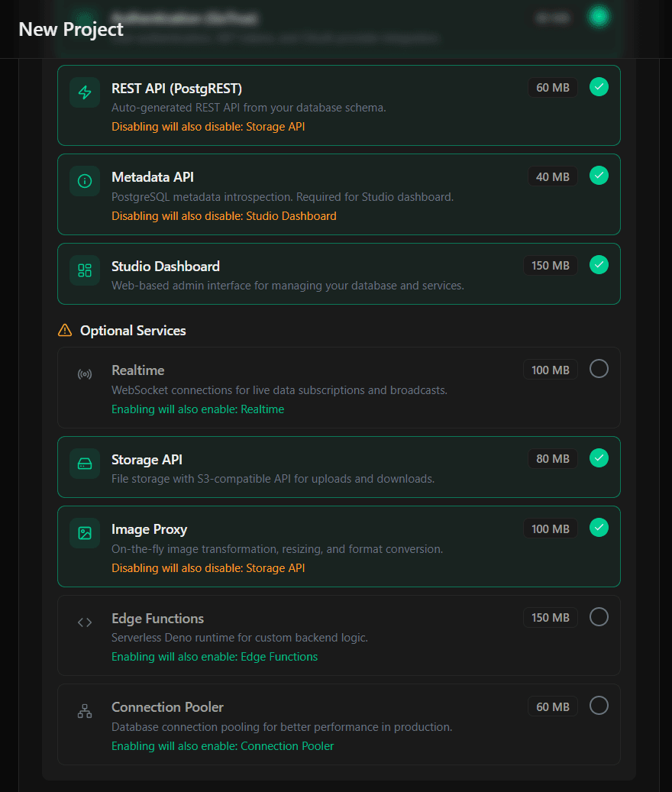Click the warning text under REST API
The image size is (672, 792).
[x=208, y=126]
